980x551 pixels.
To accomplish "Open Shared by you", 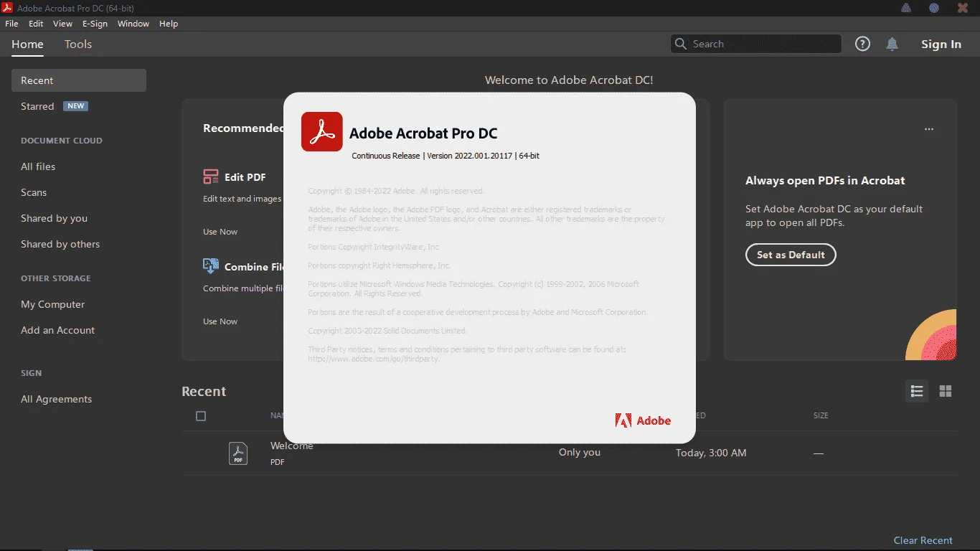I will tap(54, 218).
